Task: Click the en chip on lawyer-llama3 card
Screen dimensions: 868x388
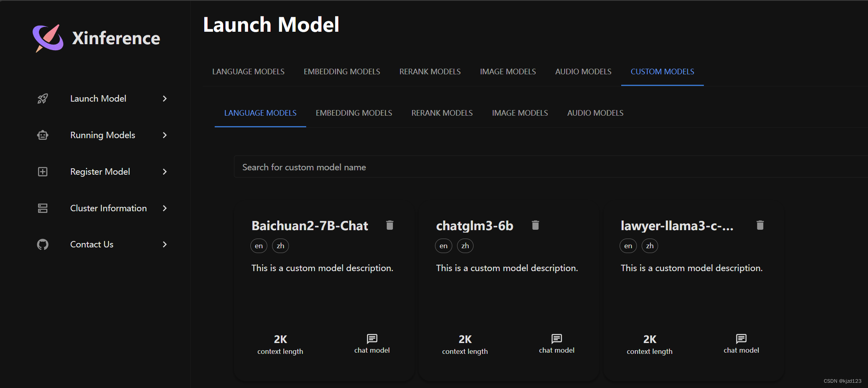Action: (628, 246)
